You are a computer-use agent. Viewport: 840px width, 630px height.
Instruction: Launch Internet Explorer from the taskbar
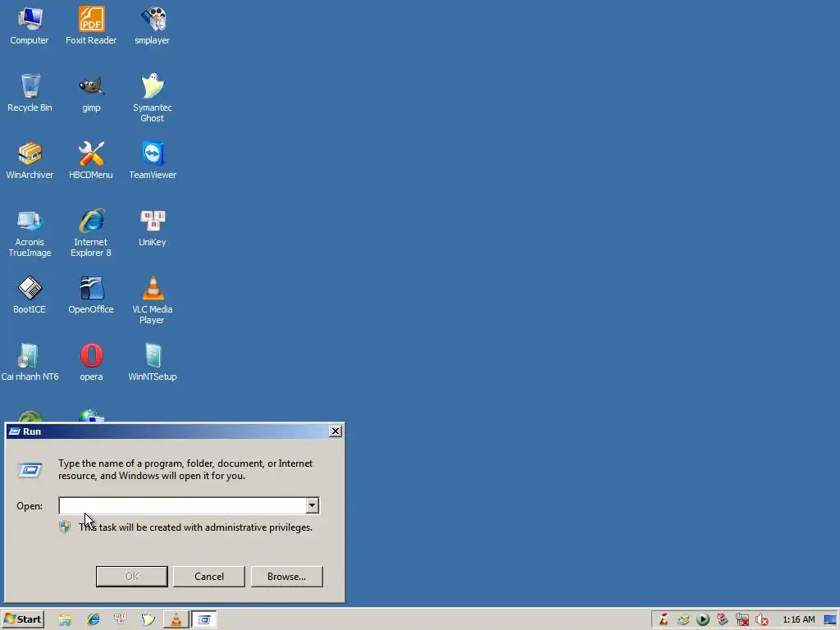94,620
